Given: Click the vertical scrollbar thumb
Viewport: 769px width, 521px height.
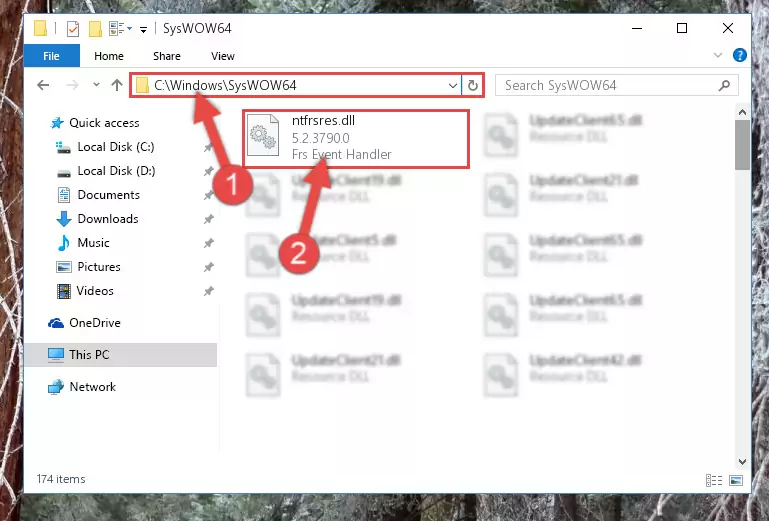Looking at the screenshot, I should pyautogui.click(x=742, y=145).
